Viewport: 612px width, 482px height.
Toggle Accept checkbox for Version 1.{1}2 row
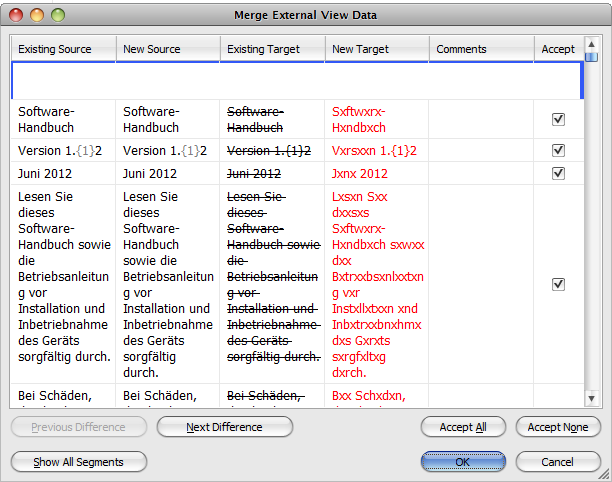[x=558, y=151]
